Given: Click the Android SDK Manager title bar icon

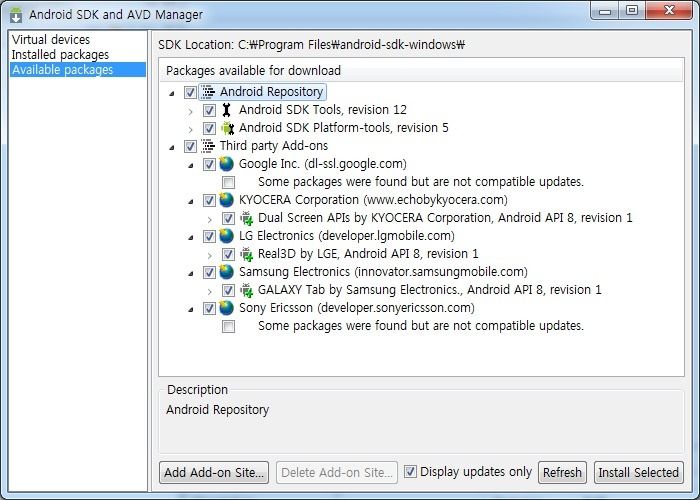Looking at the screenshot, I should [x=16, y=15].
